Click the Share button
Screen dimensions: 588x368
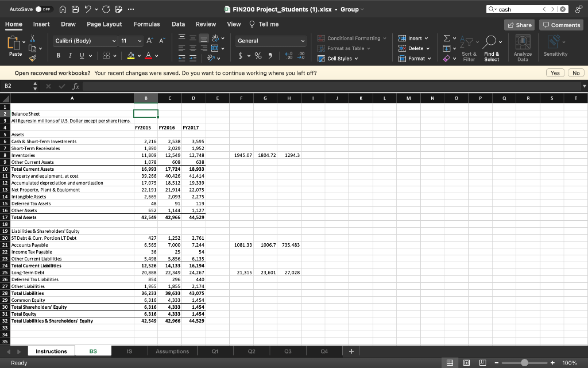coord(519,25)
